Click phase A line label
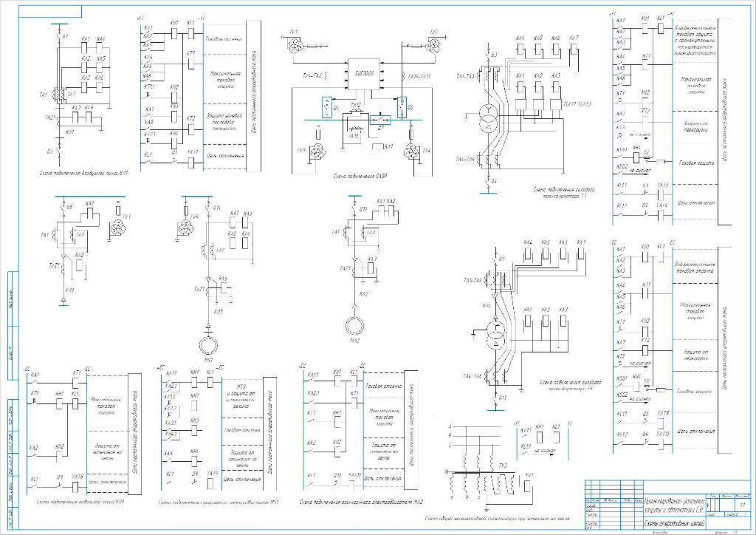756x535 pixels. pyautogui.click(x=450, y=427)
